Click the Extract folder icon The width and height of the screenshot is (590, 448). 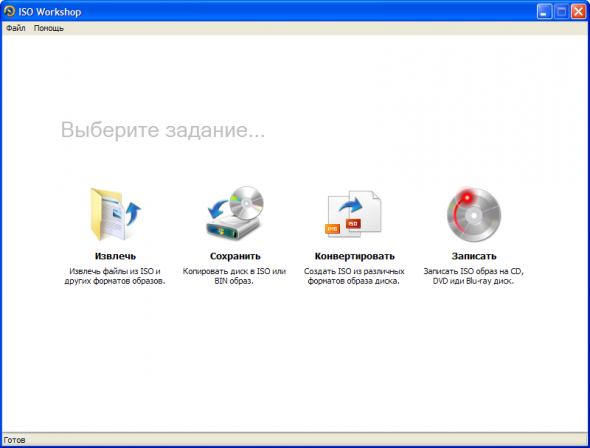coord(115,214)
